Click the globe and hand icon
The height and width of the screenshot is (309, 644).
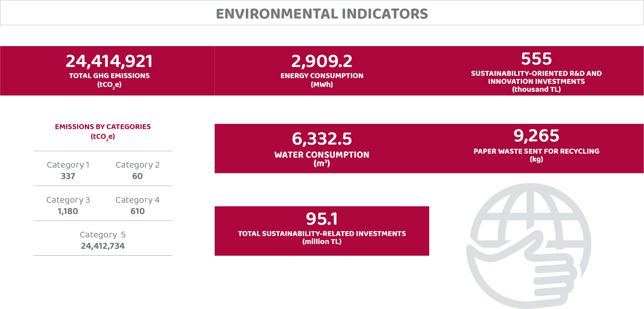click(x=529, y=246)
